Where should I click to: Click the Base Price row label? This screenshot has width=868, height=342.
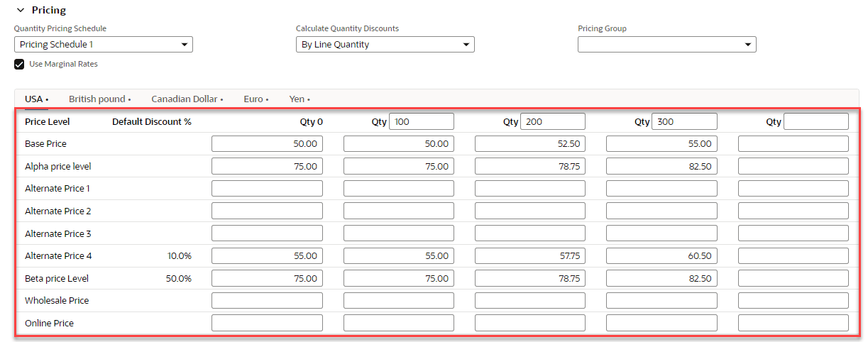tap(45, 144)
